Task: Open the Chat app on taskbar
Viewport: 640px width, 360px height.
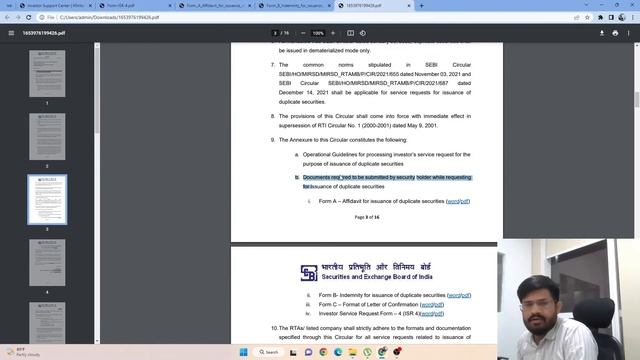Action: 308,352
